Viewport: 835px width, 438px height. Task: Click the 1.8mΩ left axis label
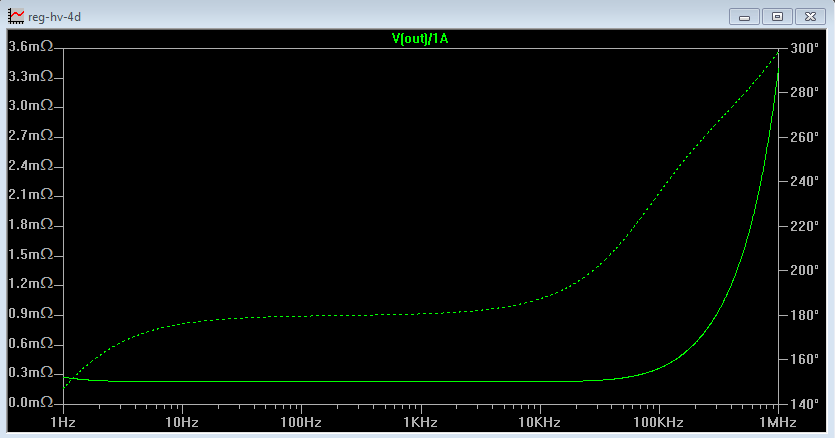31,224
